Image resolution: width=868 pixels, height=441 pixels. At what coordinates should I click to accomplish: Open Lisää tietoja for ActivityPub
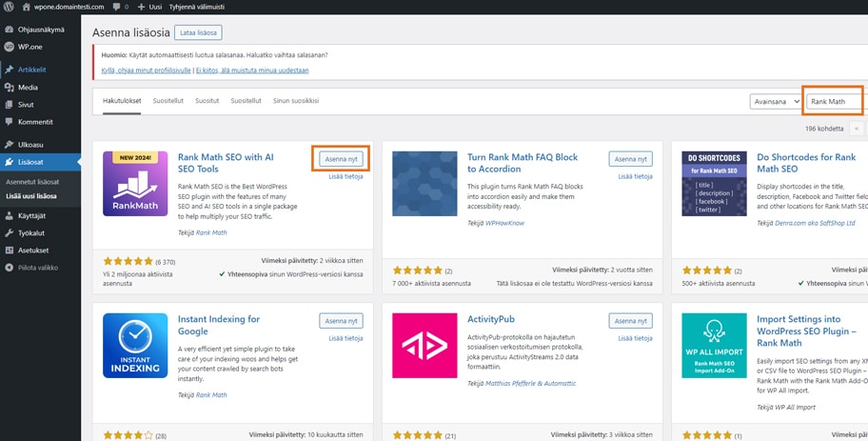[x=636, y=338]
